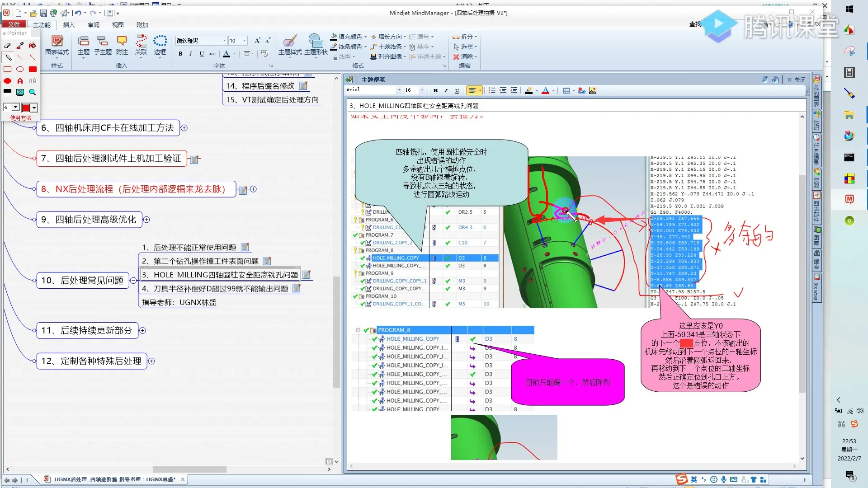Collapse topic 10 后处理常见问题 branch
868x488 pixels.
tap(133, 281)
